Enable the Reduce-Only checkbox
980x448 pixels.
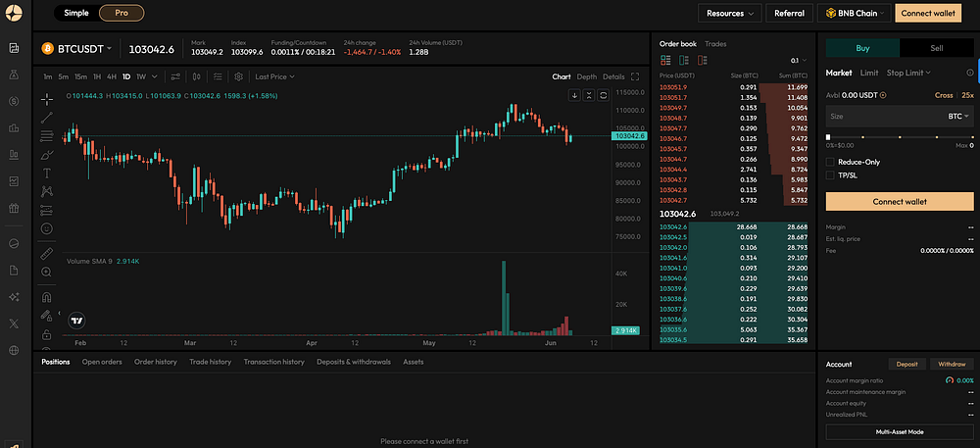[x=831, y=162]
